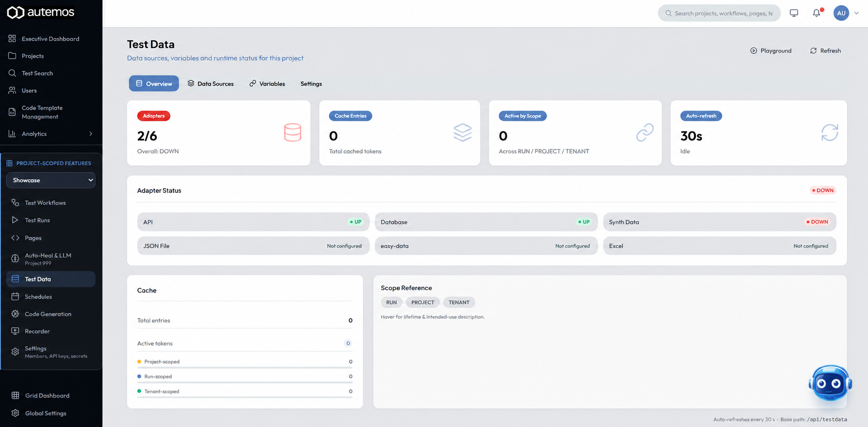
Task: Click the monitor icon in header
Action: click(794, 13)
